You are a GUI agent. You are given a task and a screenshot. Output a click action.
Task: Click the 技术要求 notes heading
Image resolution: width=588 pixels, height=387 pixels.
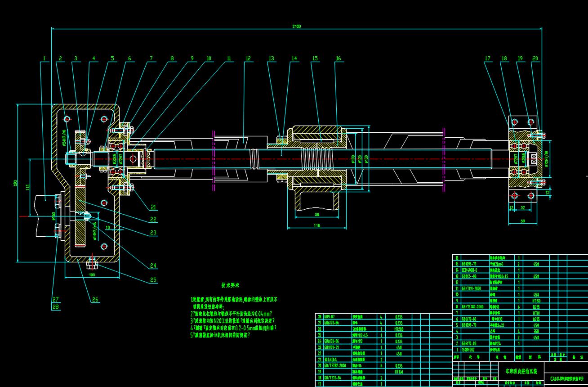coord(230,285)
